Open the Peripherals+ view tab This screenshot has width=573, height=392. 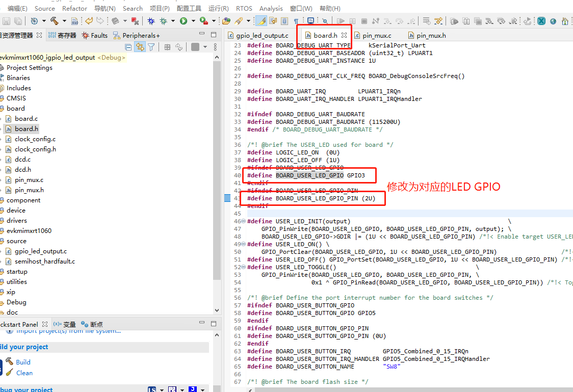[x=136, y=36]
